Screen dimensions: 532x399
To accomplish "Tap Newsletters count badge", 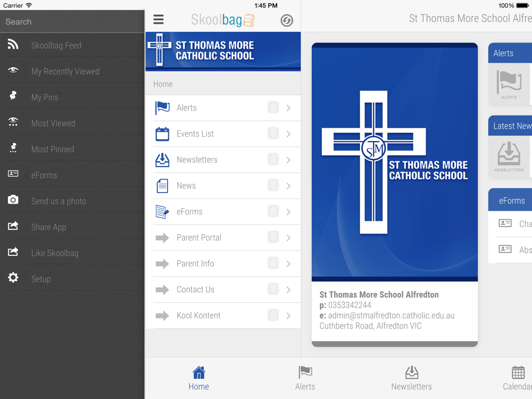I will pos(273,159).
